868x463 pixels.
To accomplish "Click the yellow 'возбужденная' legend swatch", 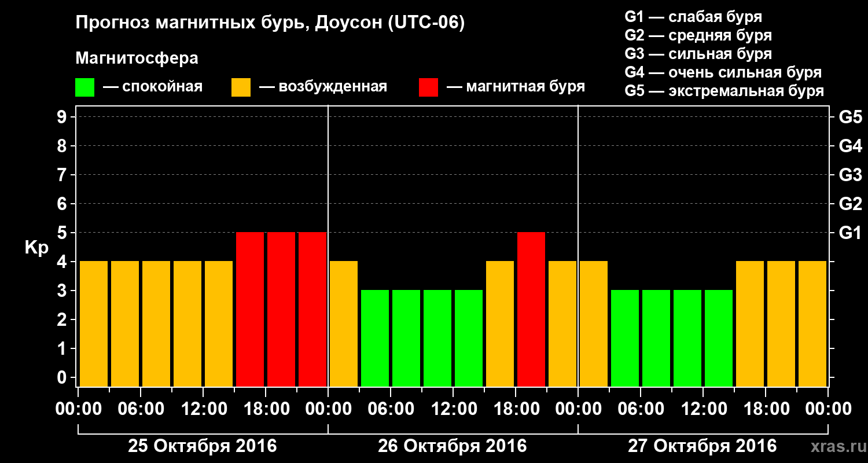I will (241, 87).
